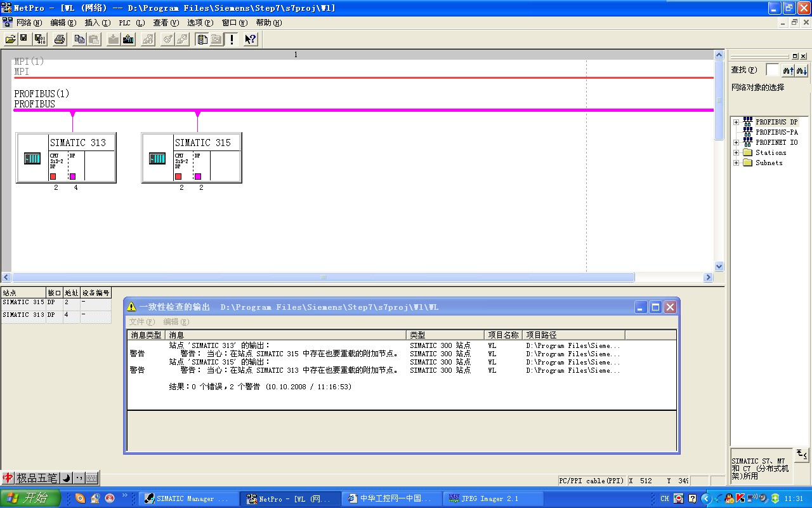The width and height of the screenshot is (812, 508).
Task: Select PROFIBUS DP in the catalog tree
Action: coord(776,122)
